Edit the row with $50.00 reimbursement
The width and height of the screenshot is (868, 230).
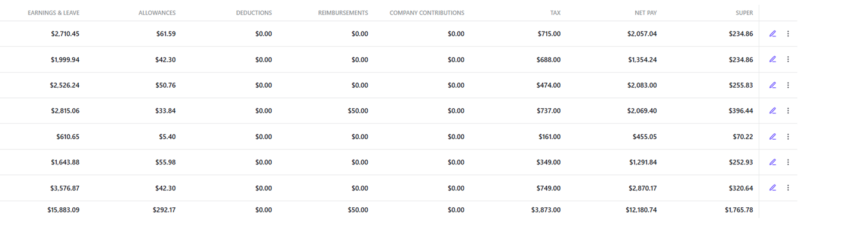772,111
